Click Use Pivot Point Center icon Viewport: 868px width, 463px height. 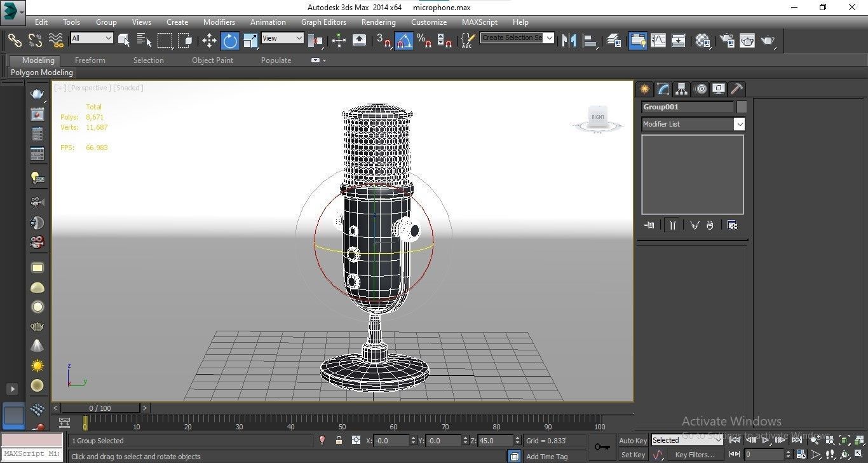[316, 41]
